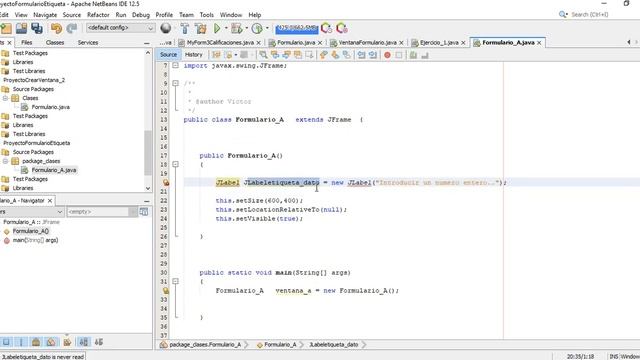640x360 pixels.
Task: Collapse the Javadoc comment fold at line 9
Action: pos(176,83)
